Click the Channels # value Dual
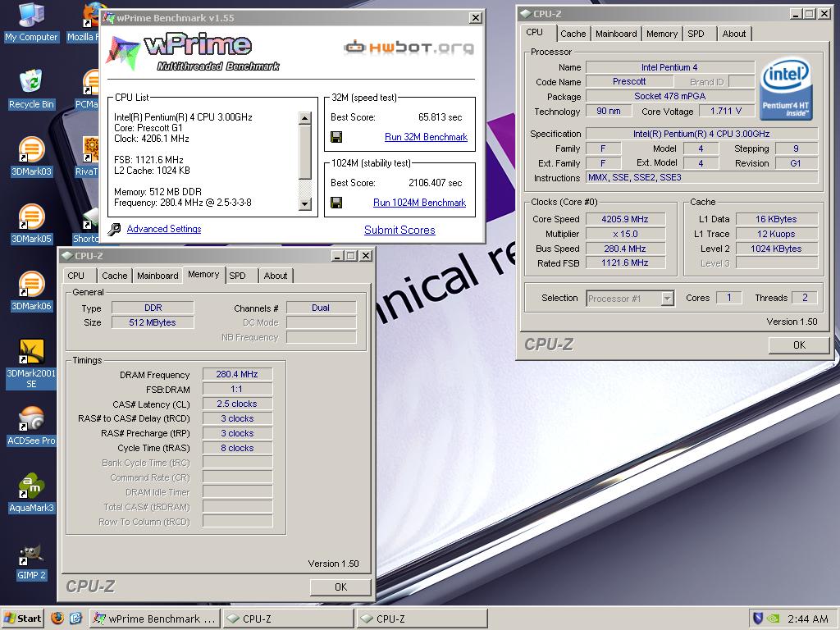Viewport: 840px width, 630px height. (321, 308)
